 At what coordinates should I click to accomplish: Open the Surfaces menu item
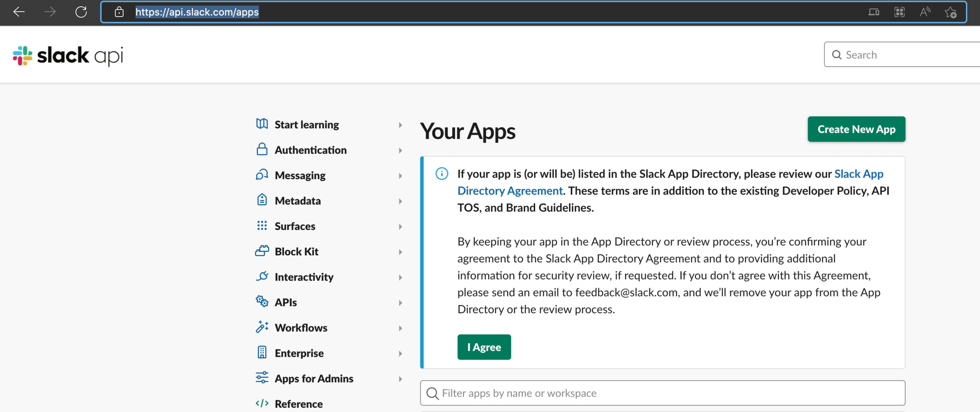pyautogui.click(x=295, y=226)
